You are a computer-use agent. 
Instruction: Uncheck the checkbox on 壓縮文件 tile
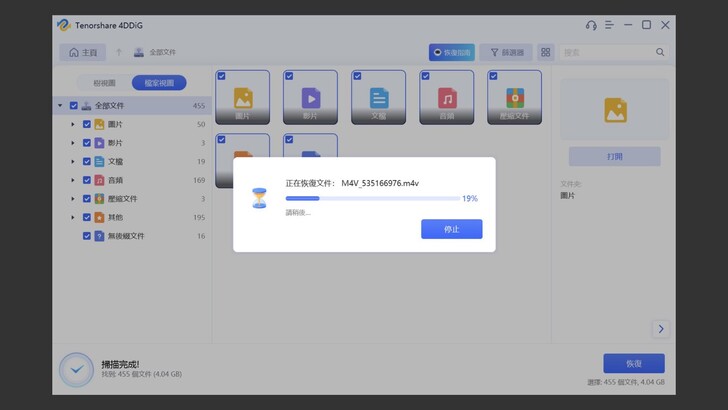coord(494,76)
